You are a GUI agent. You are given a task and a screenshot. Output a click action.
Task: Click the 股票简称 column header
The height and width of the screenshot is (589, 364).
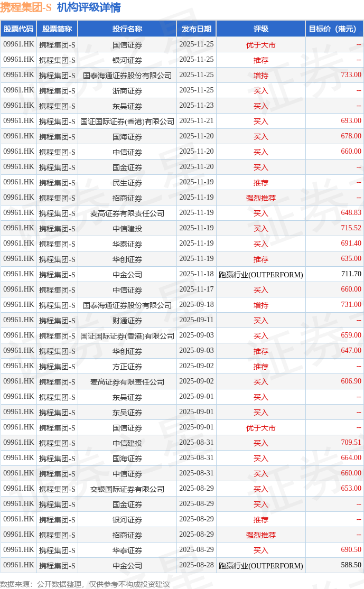click(x=57, y=29)
